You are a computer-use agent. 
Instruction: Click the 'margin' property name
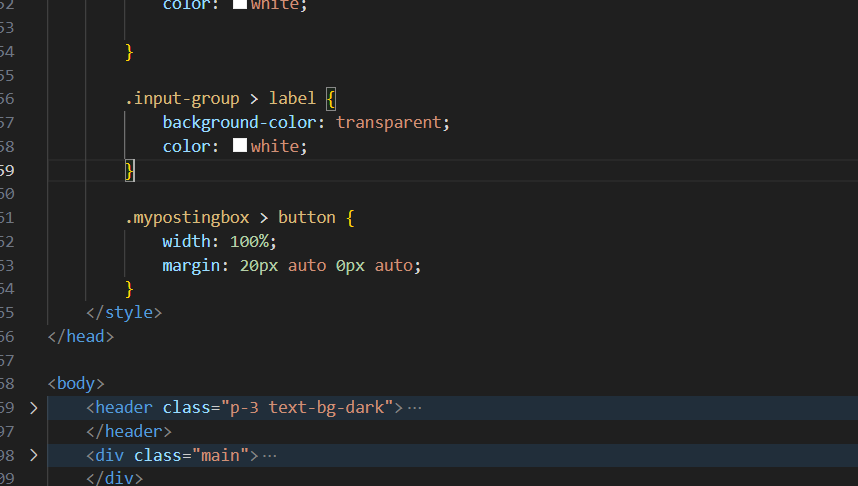191,265
